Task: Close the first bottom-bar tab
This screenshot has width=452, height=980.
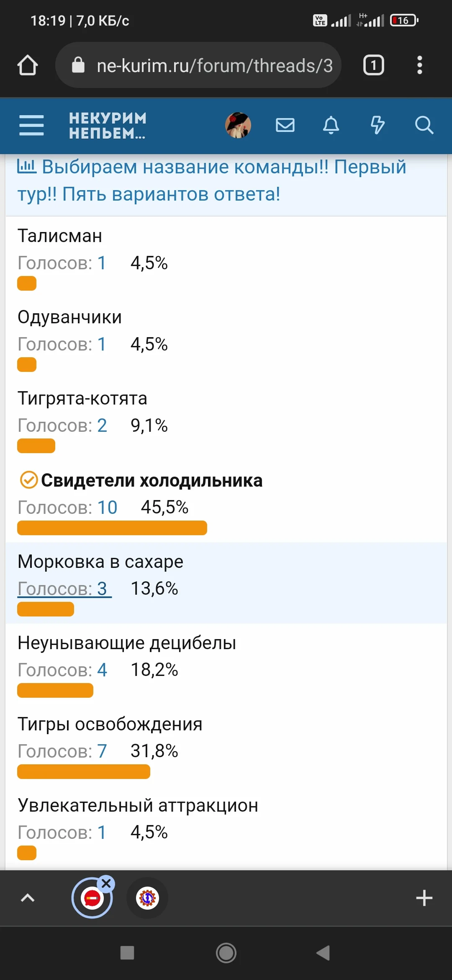Action: [106, 884]
